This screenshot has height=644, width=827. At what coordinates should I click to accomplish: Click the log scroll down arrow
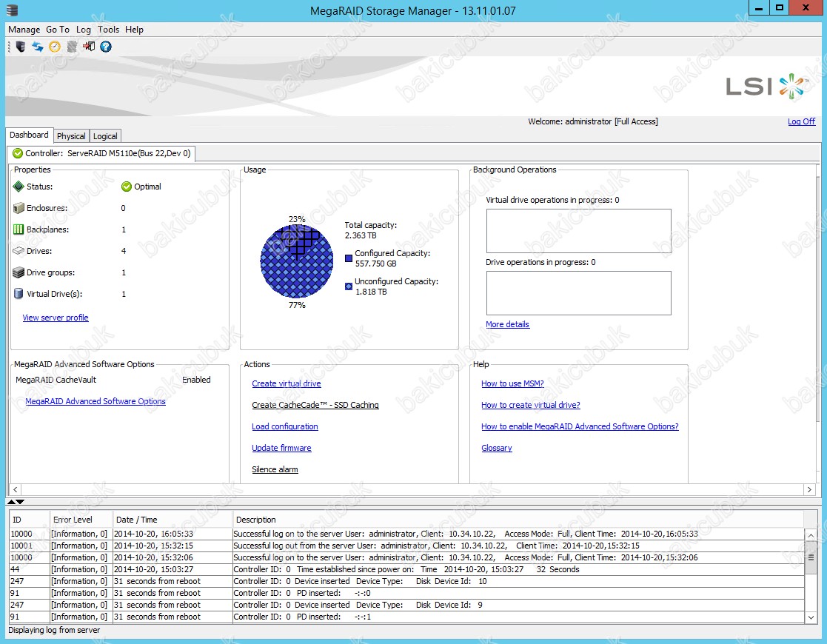tap(811, 617)
